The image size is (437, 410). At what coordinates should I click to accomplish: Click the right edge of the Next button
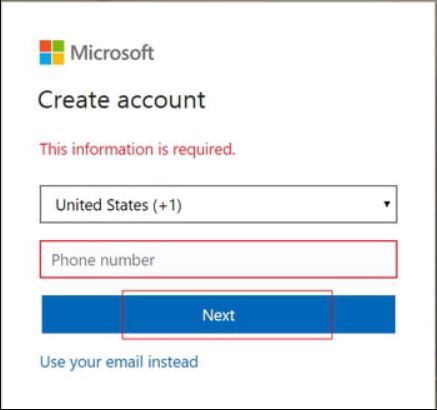(x=390, y=314)
